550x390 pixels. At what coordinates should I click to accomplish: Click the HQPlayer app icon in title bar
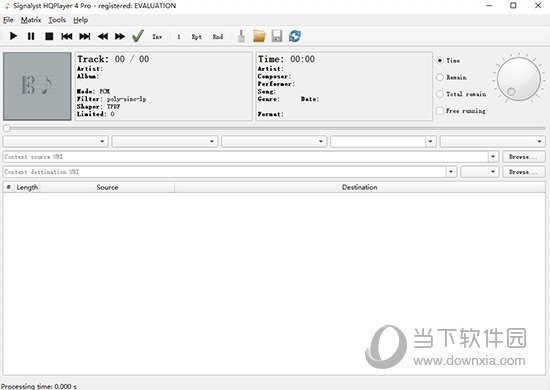pos(7,6)
